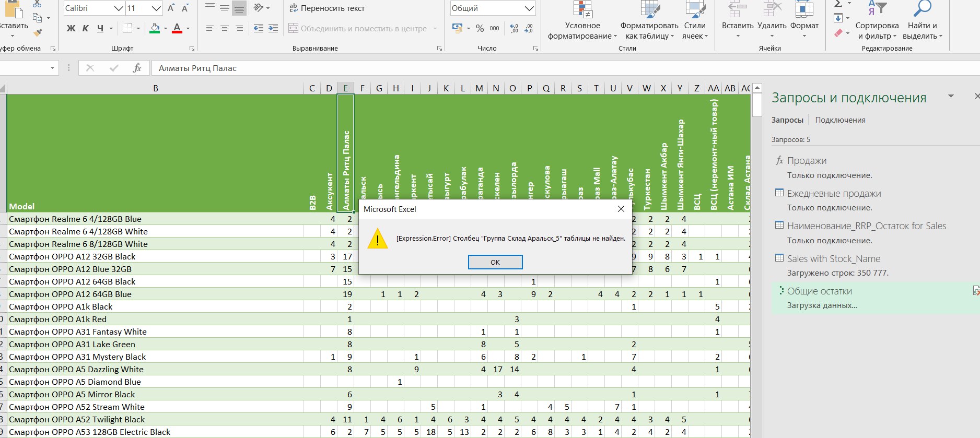Select Sales with Stock_Name query
This screenshot has width=980, height=438.
point(833,259)
